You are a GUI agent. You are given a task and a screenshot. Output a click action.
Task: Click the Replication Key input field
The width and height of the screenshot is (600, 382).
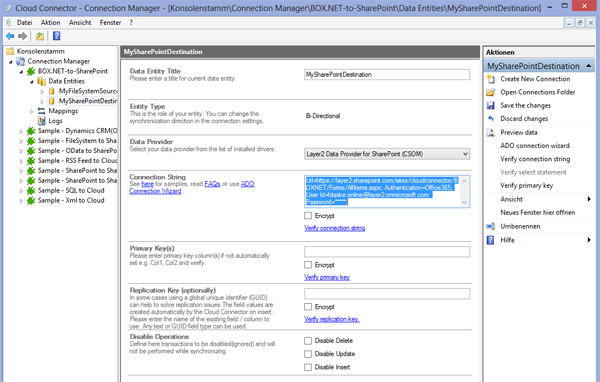pyautogui.click(x=387, y=294)
